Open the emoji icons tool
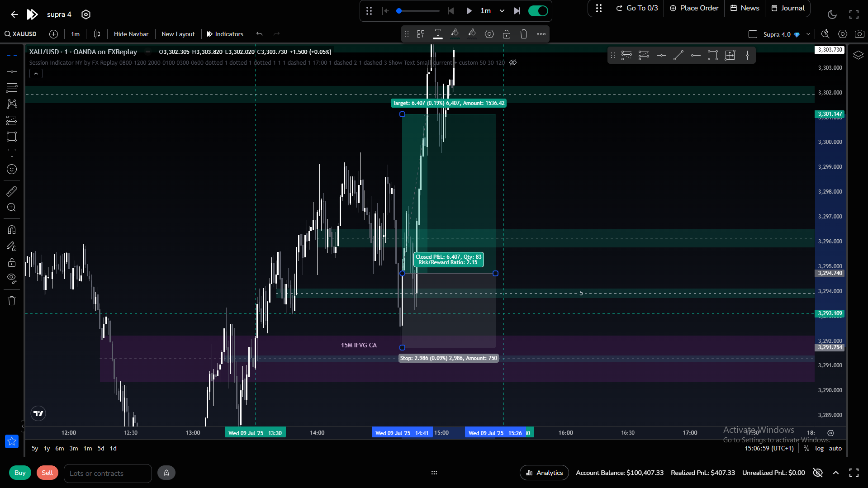Screen dimensions: 868x488 (x=12, y=169)
